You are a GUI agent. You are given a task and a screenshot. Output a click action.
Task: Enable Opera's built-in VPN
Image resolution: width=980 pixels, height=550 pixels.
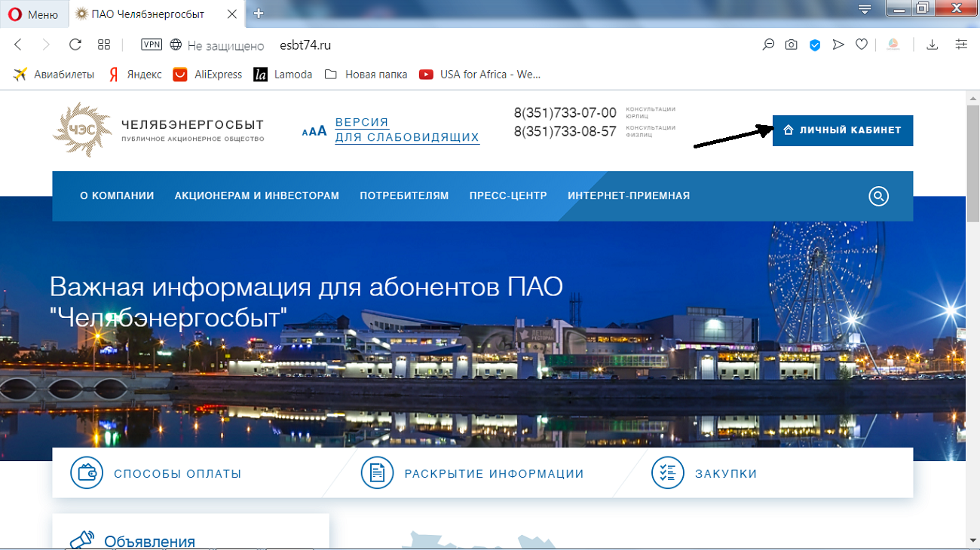pos(152,44)
